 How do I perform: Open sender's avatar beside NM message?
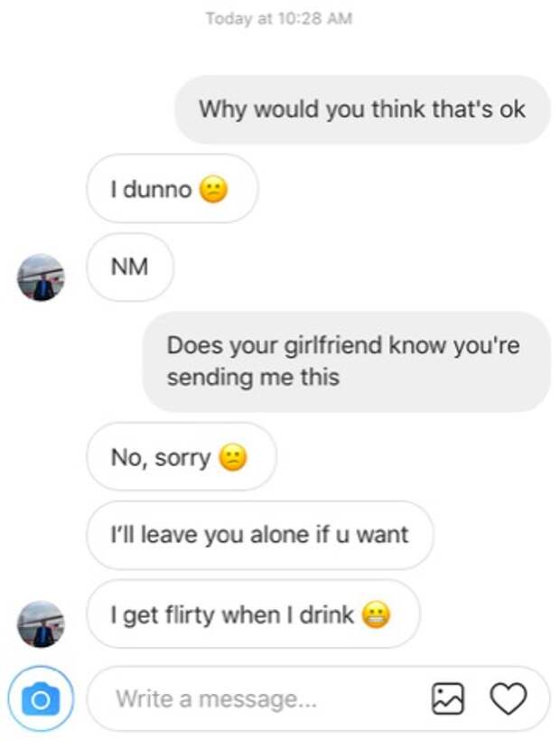click(41, 277)
